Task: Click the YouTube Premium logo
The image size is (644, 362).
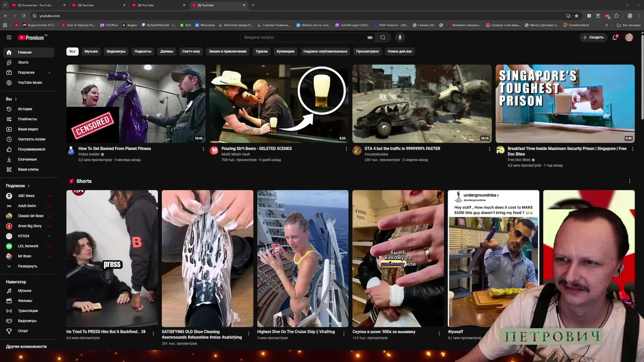Action: click(x=32, y=37)
